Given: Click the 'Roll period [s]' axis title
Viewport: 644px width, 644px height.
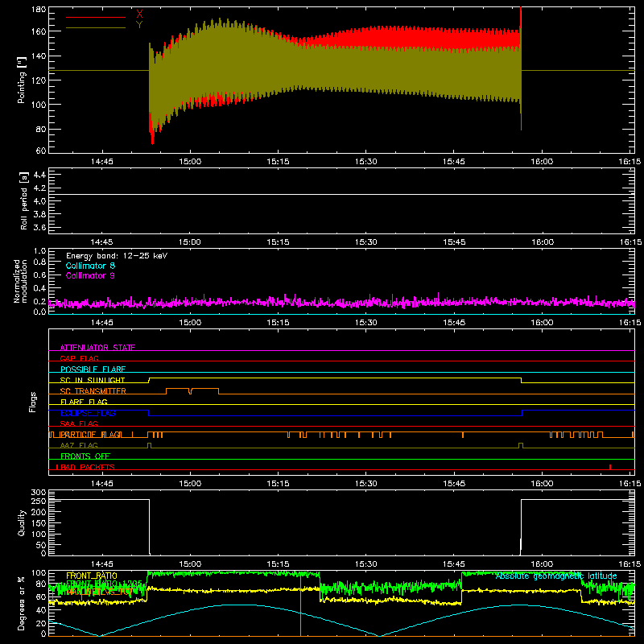Looking at the screenshot, I should click(24, 200).
